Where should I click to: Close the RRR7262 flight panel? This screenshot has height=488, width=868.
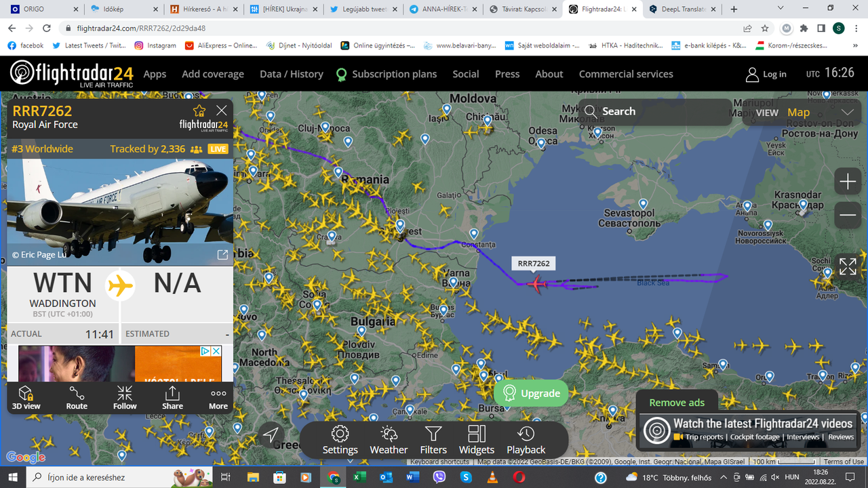222,110
